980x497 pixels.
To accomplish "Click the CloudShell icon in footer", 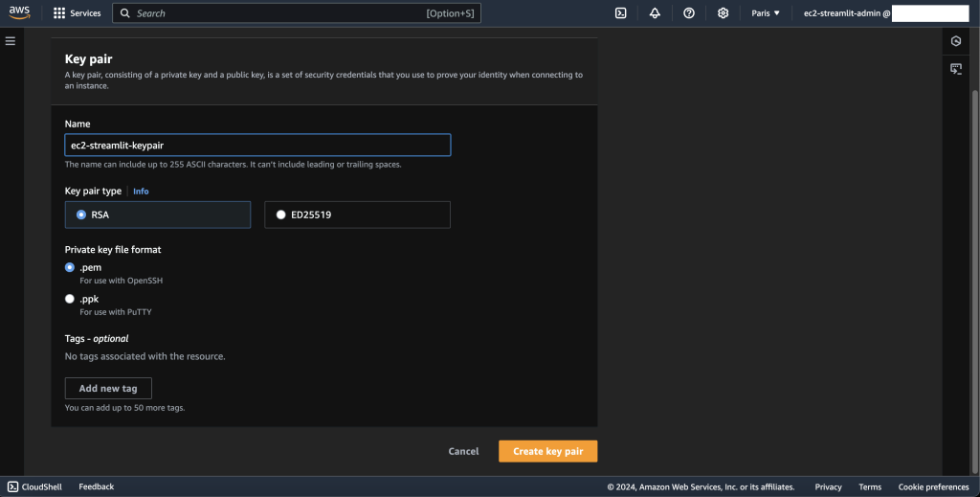I will (12, 486).
